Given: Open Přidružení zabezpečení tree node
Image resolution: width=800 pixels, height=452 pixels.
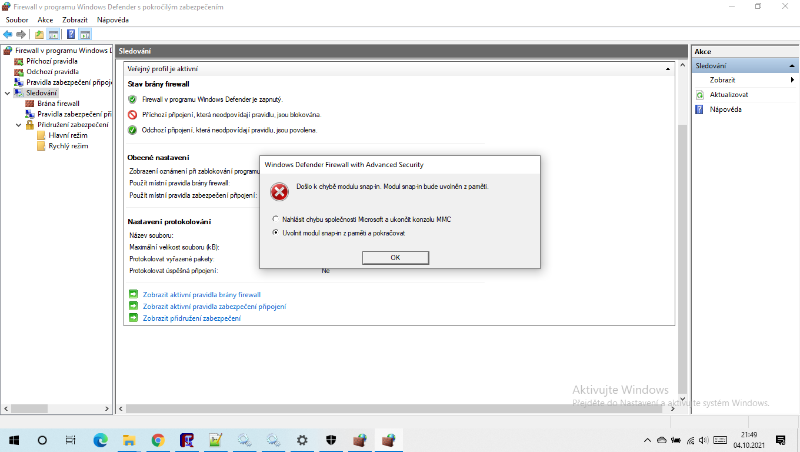Looking at the screenshot, I should coord(72,124).
